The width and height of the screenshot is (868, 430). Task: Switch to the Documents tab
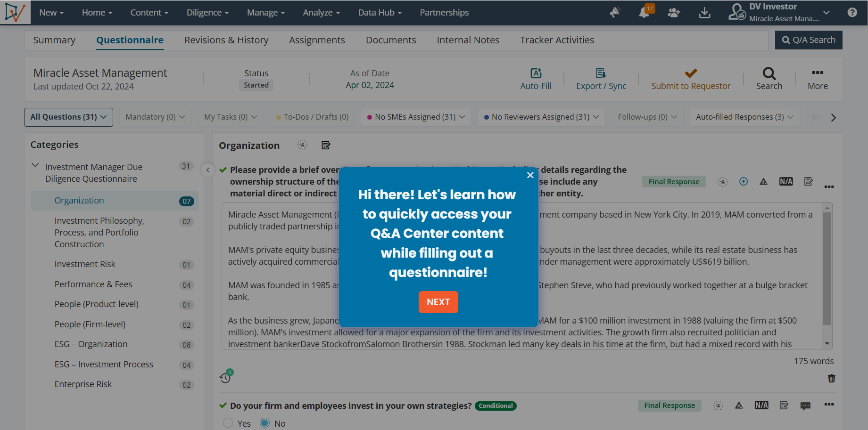[391, 40]
